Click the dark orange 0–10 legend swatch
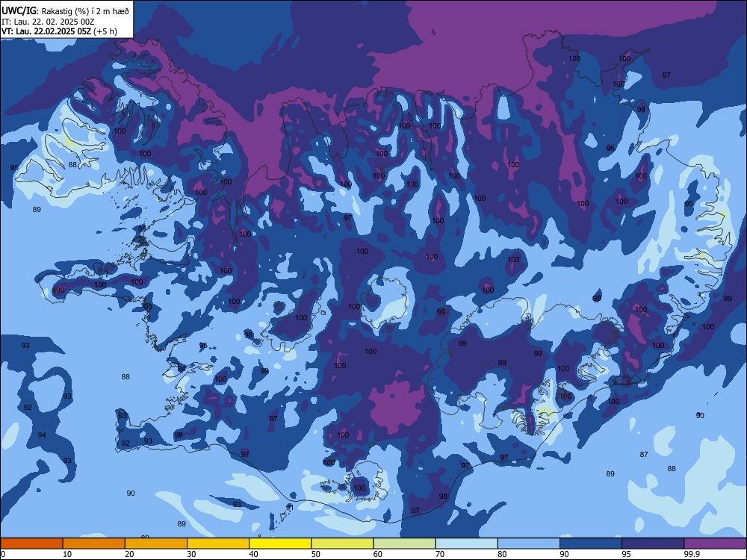Image resolution: width=747 pixels, height=560 pixels. point(31,544)
